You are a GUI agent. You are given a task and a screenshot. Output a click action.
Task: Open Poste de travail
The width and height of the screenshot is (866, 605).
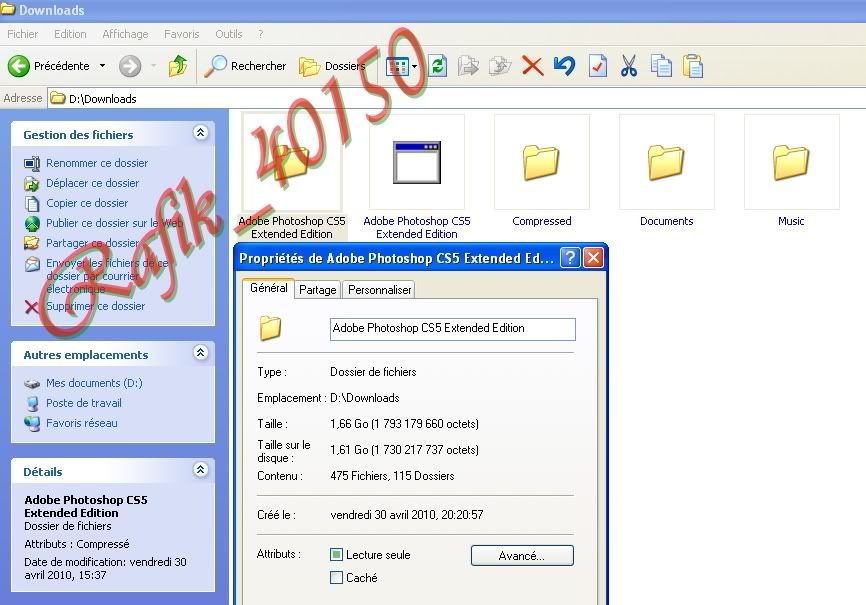84,403
